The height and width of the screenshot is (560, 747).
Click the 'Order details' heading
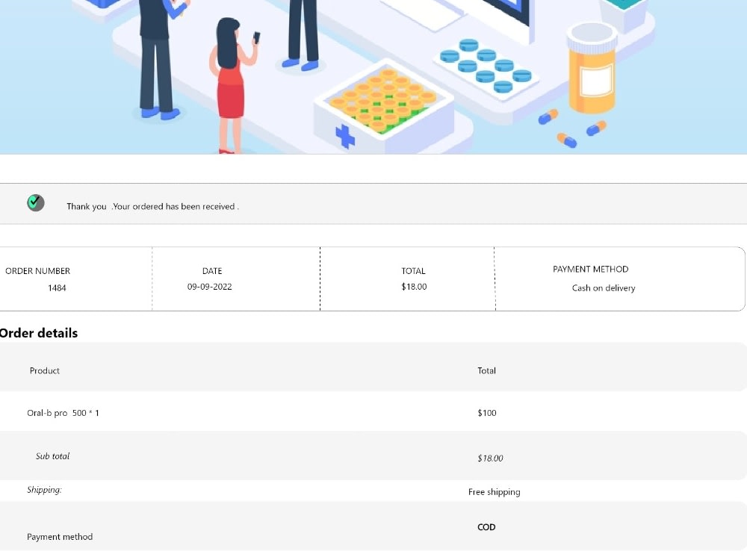click(x=39, y=333)
